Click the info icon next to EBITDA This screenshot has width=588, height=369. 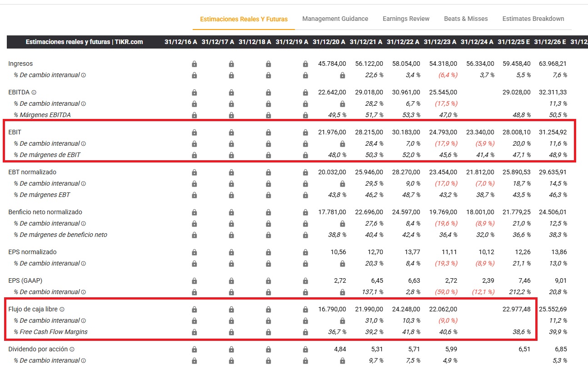coord(34,93)
